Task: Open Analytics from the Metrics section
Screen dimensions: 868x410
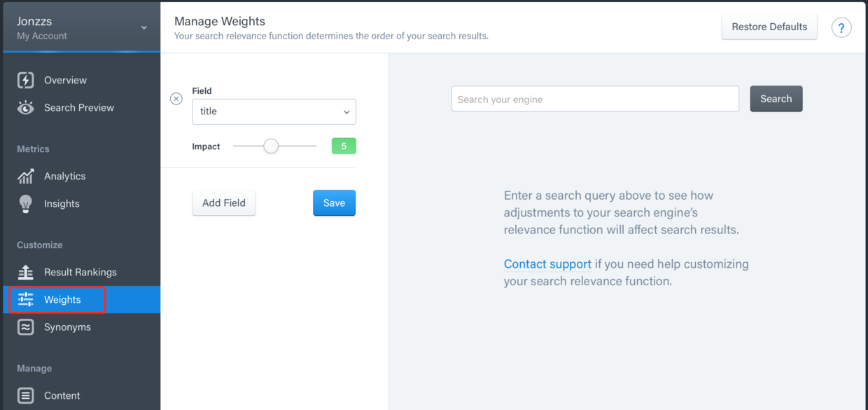Action: tap(64, 177)
